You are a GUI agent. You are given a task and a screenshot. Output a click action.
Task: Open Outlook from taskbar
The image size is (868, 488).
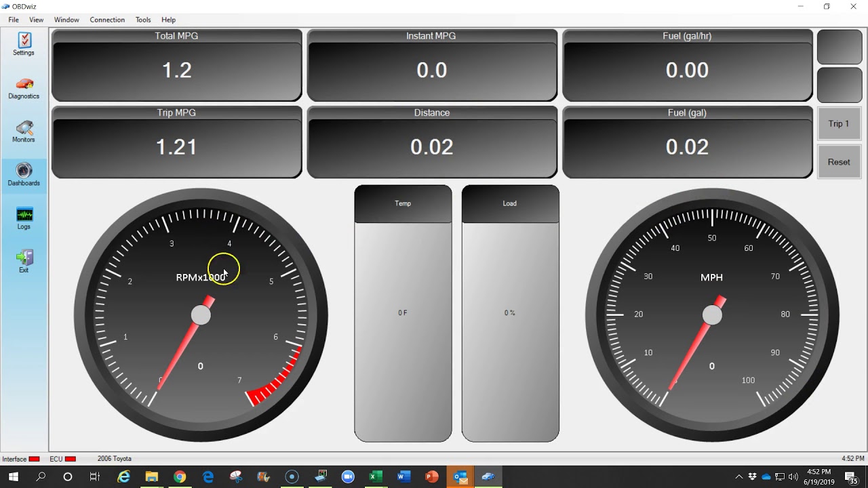click(x=460, y=477)
